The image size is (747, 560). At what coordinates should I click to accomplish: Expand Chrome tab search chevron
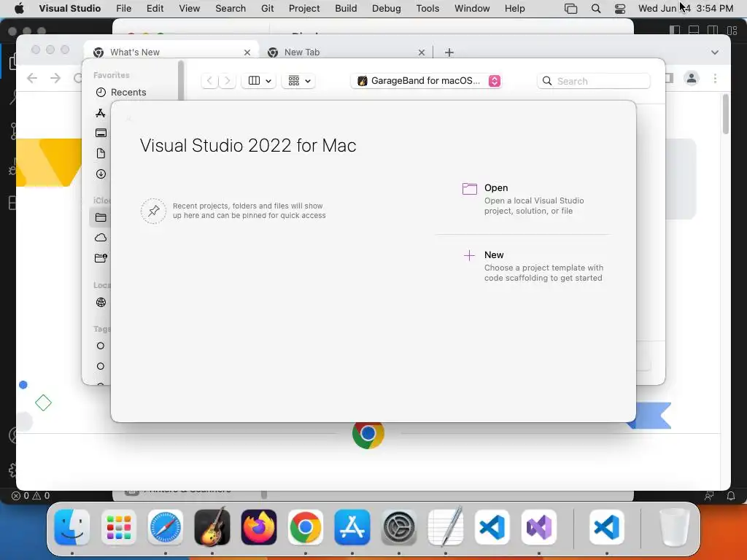(x=715, y=52)
